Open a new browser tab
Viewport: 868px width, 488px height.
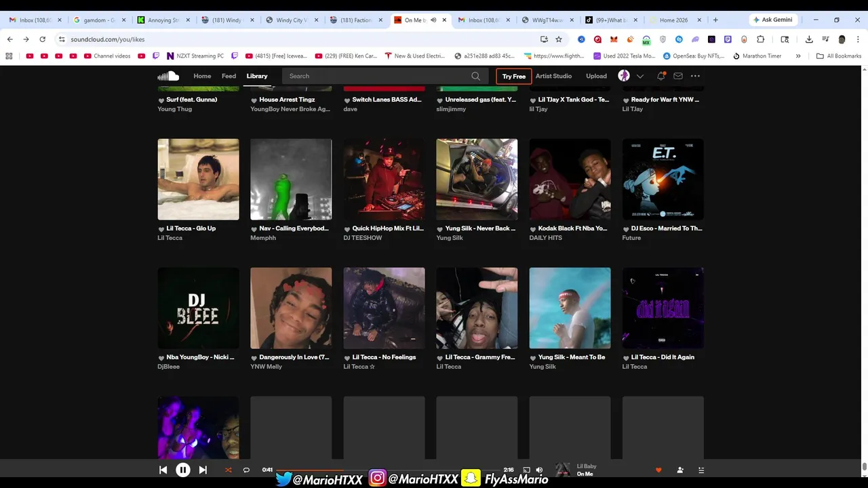coord(715,20)
